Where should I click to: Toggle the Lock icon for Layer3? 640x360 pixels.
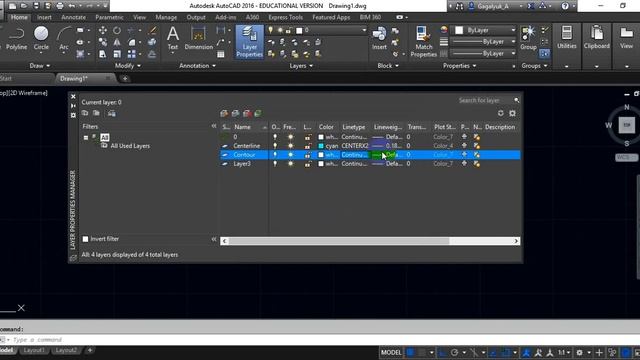(307, 164)
